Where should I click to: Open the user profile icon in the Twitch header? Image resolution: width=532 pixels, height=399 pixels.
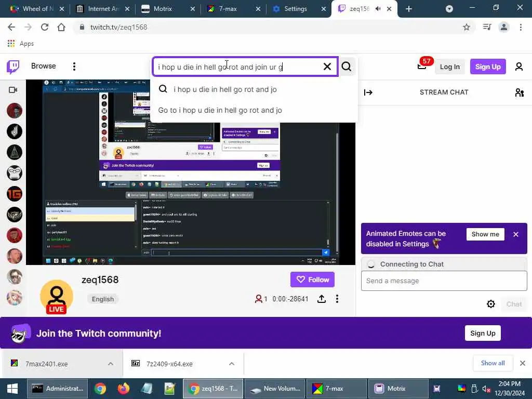519,66
